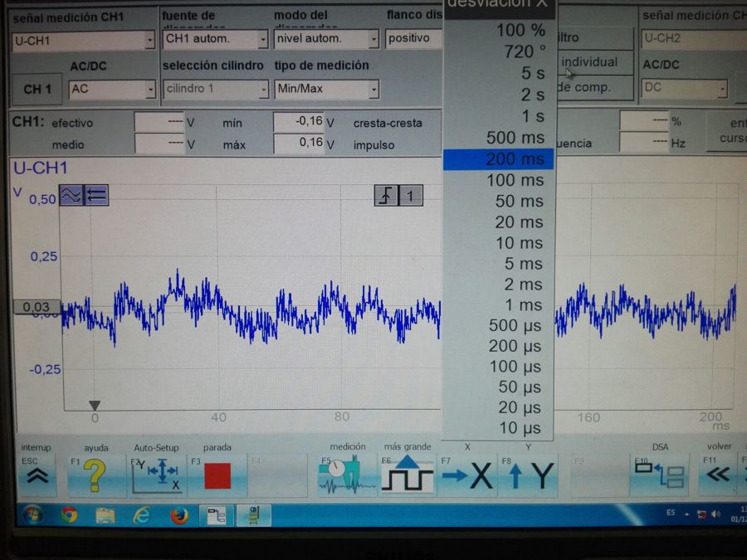The image size is (747, 560).
Task: Toggle the CH 1 channel button
Action: (x=37, y=89)
